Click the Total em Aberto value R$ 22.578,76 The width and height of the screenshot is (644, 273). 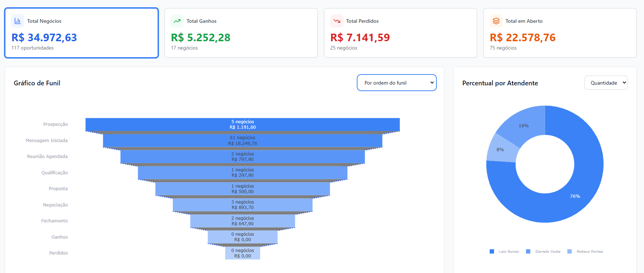click(x=522, y=38)
